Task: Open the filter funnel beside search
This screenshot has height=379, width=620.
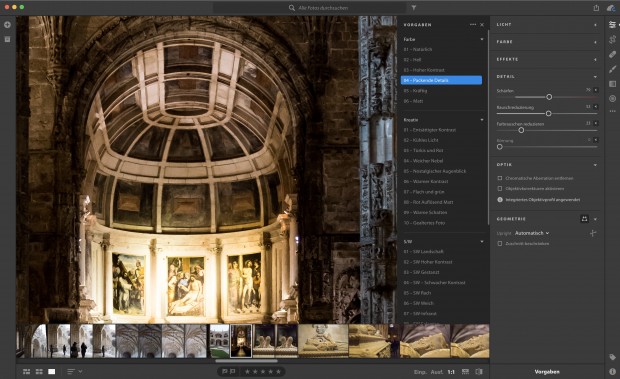Action: 414,8
